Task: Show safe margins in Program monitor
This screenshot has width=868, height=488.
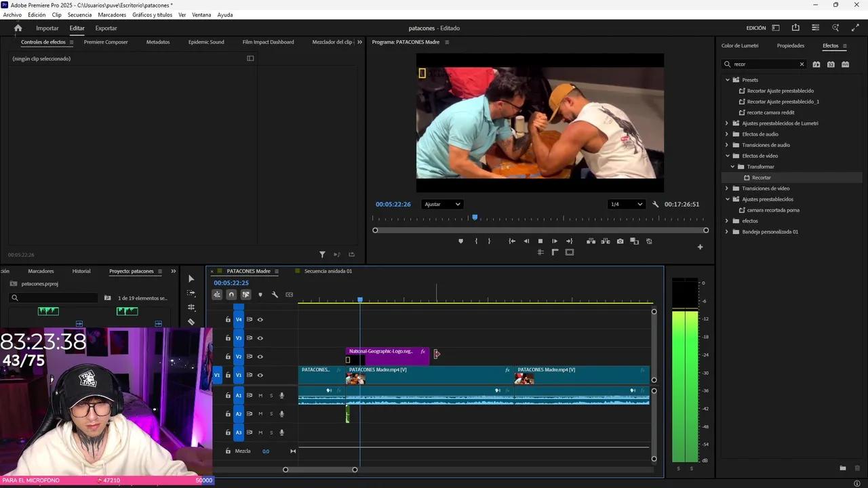Action: pyautogui.click(x=569, y=252)
